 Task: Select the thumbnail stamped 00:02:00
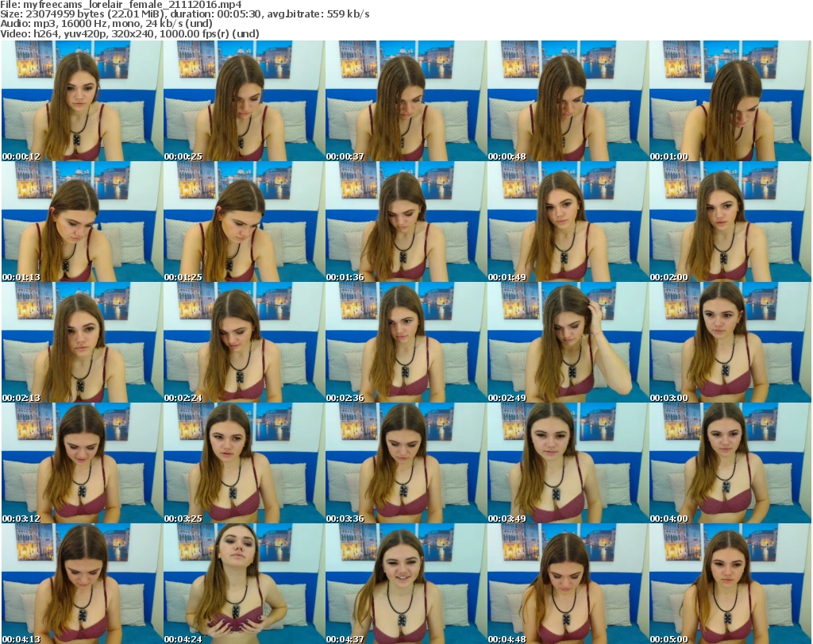coord(730,222)
